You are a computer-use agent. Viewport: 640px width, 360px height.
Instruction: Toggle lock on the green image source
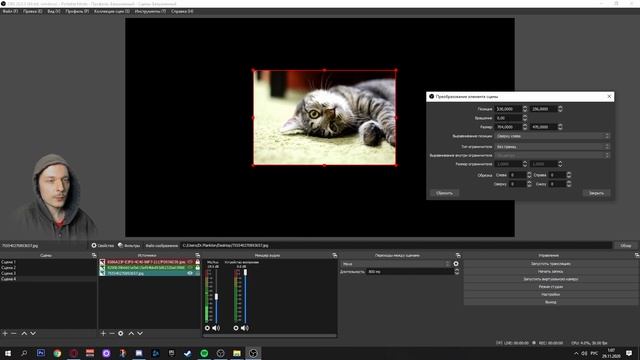tap(198, 267)
